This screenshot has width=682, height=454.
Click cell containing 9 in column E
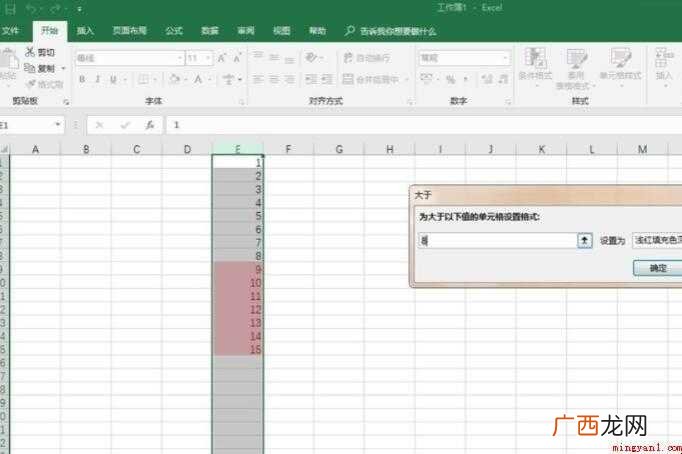point(237,269)
